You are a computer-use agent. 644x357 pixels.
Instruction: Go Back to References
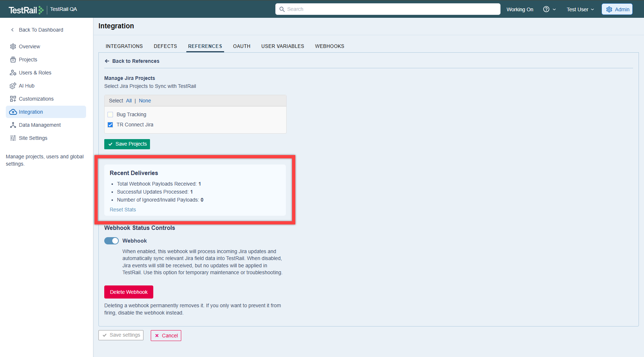pos(132,61)
